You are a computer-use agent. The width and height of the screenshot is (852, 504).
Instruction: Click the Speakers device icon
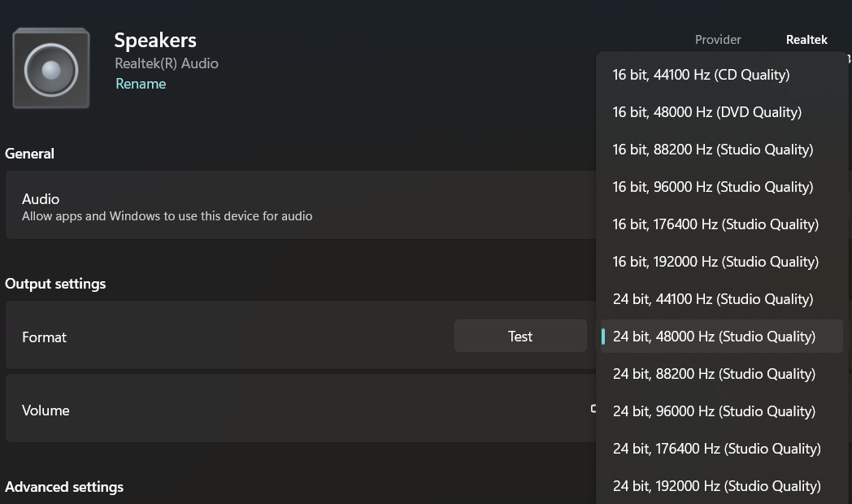click(x=51, y=68)
